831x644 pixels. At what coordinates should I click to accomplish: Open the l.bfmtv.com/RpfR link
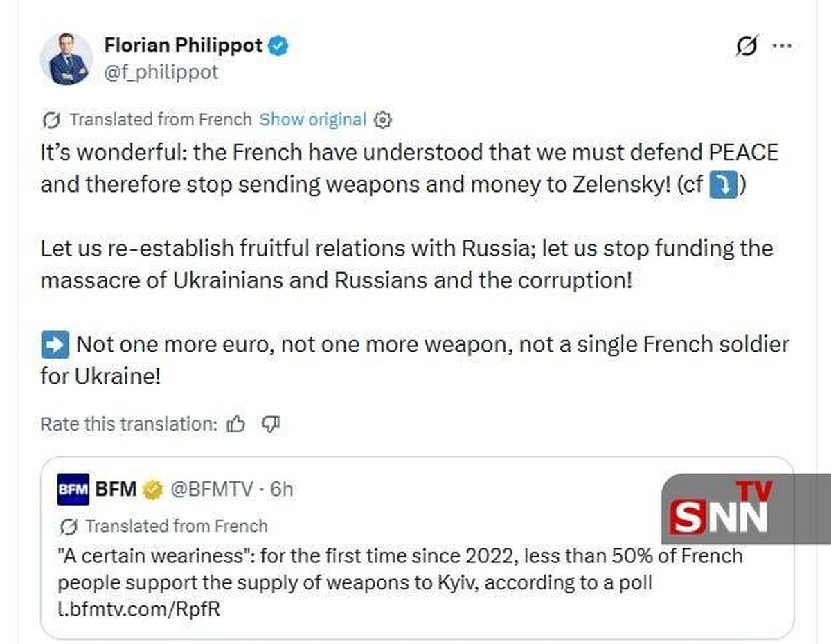[141, 609]
